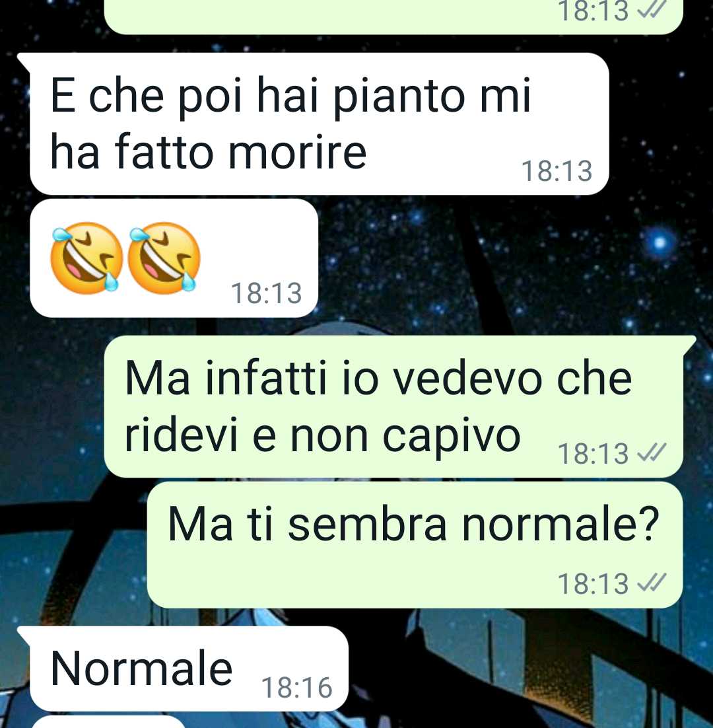The height and width of the screenshot is (728, 713).
Task: Select the 'Ma infatti io vedevo' message
Action: (x=393, y=406)
